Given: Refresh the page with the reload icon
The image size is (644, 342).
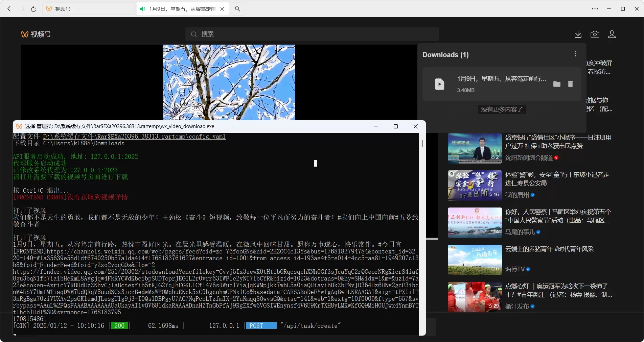Looking at the screenshot, I should coord(33,9).
